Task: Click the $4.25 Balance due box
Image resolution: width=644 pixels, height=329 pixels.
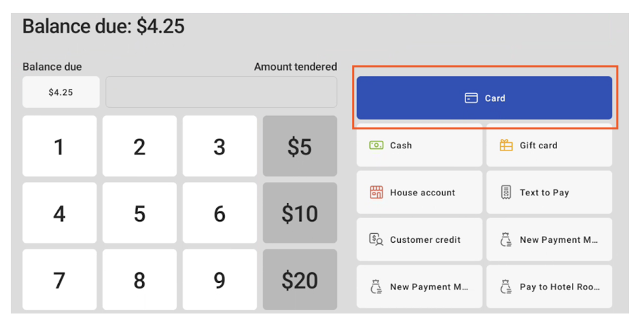Action: 61,92
